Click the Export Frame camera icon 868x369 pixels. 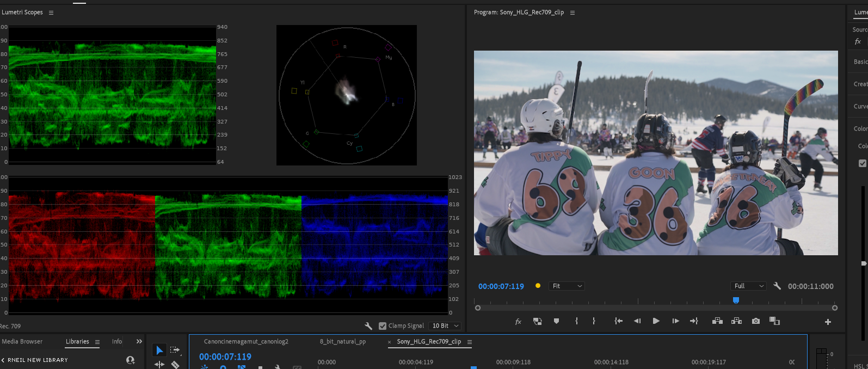tap(755, 321)
